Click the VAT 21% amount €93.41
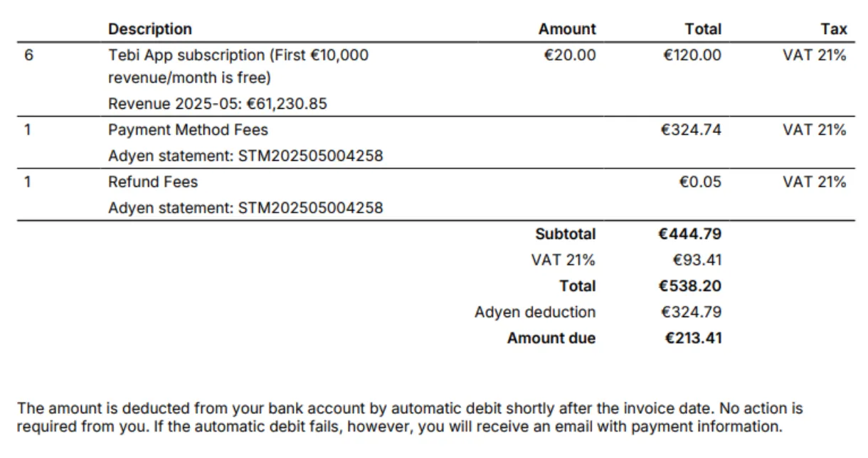The height and width of the screenshot is (458, 868). point(695,260)
